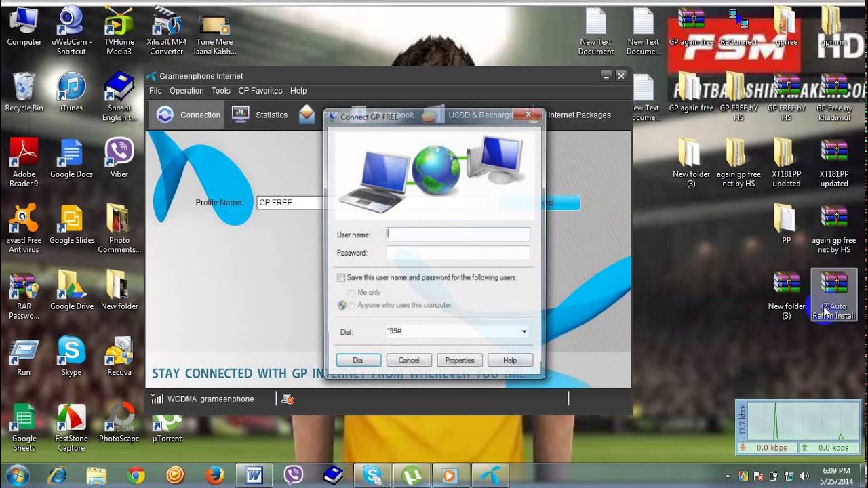This screenshot has height=488, width=868.
Task: Select avast! Free Antivirus icon
Action: point(24,228)
